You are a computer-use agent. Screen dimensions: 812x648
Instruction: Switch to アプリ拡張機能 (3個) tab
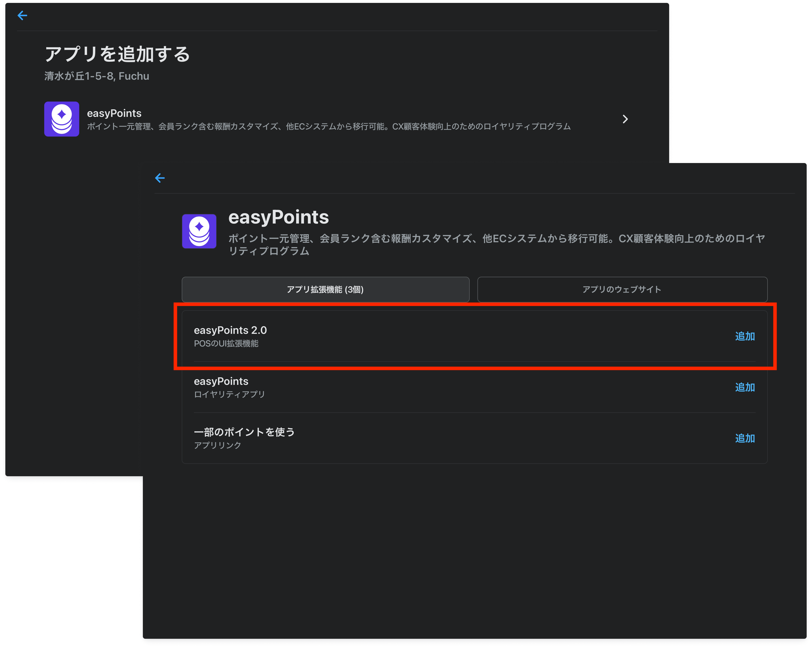(325, 290)
